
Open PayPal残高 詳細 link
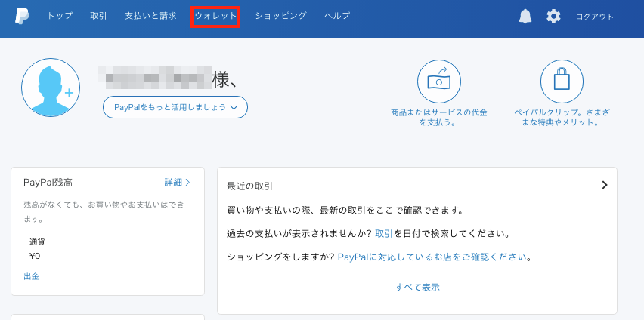(x=178, y=183)
